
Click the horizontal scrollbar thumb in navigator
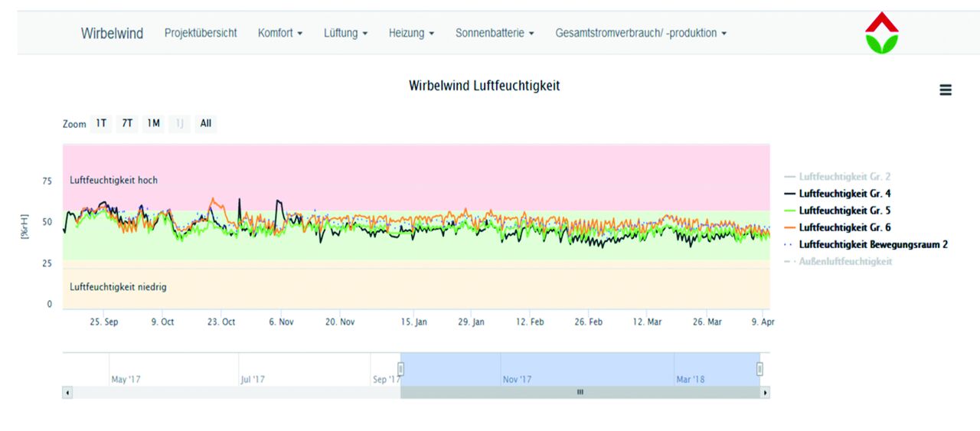click(580, 392)
